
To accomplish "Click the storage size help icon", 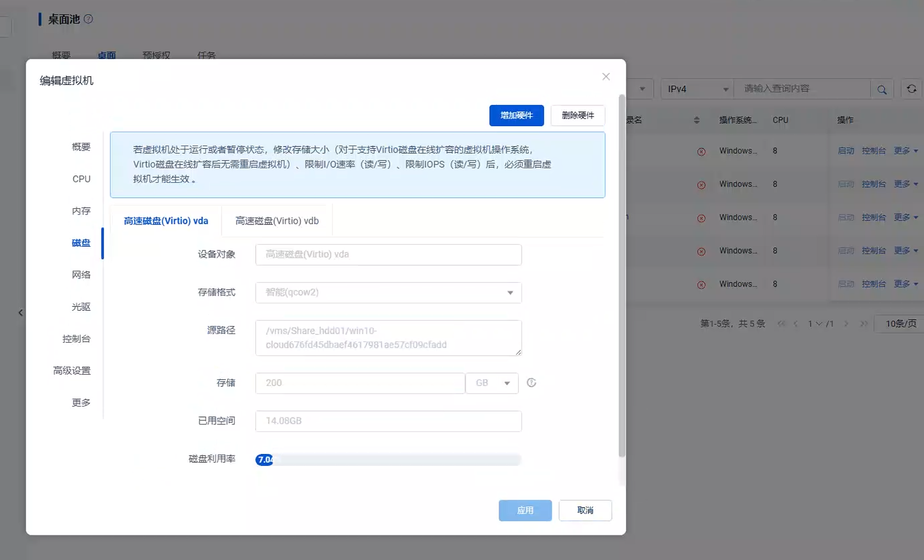I will pyautogui.click(x=531, y=383).
